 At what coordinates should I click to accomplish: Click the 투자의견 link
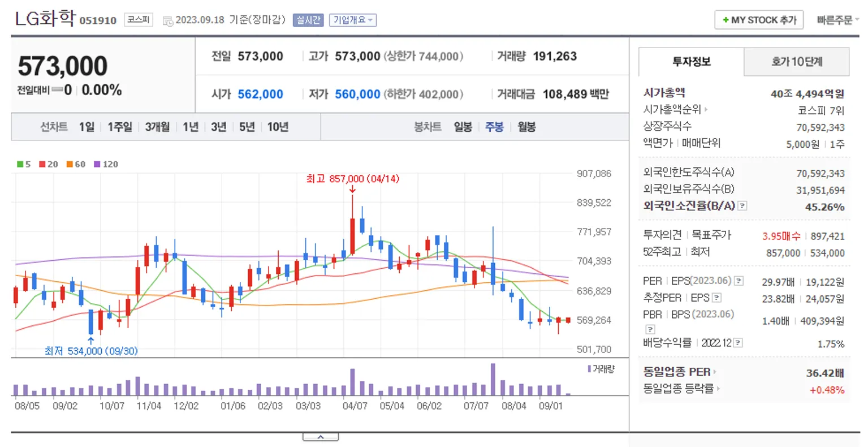coord(662,234)
